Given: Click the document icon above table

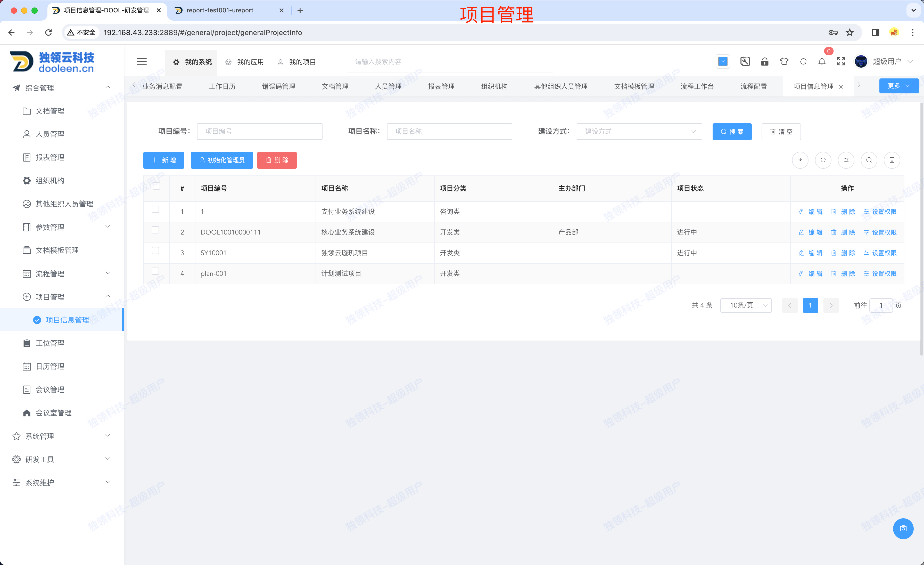Looking at the screenshot, I should coord(892,160).
